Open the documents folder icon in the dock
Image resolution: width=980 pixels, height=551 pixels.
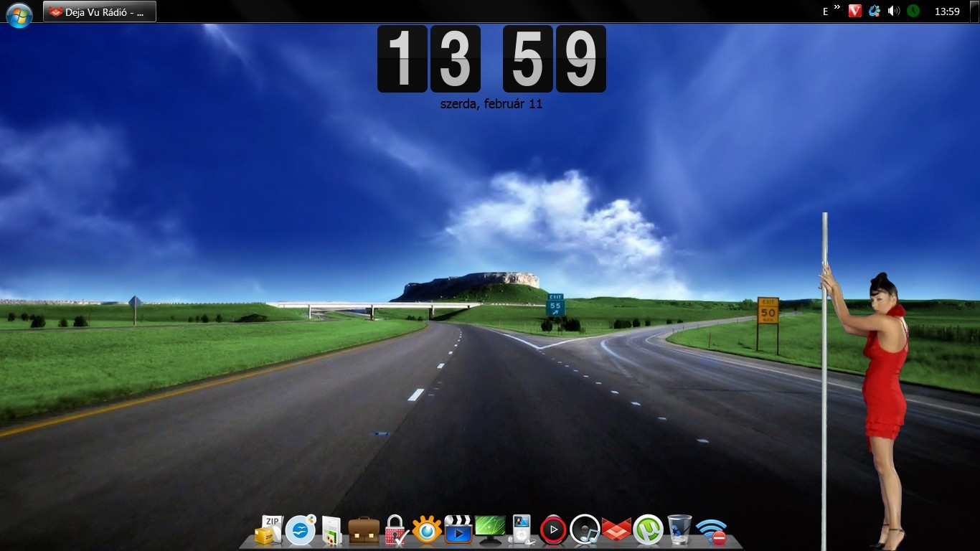(331, 531)
